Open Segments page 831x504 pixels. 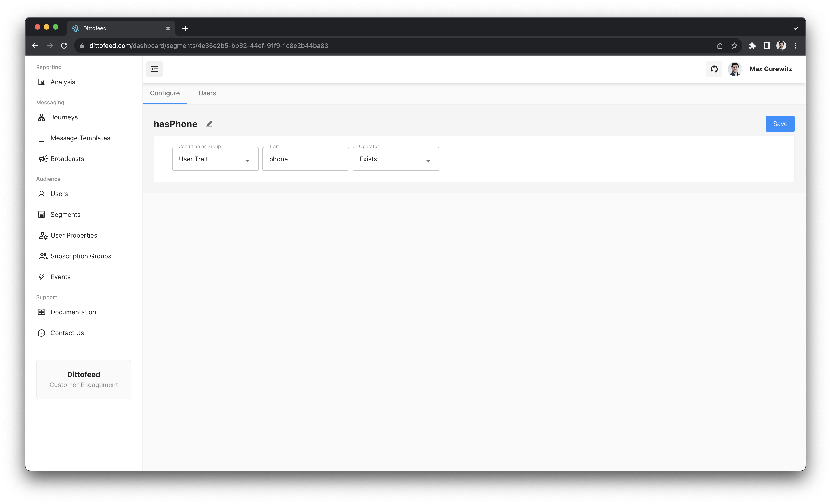tap(65, 215)
